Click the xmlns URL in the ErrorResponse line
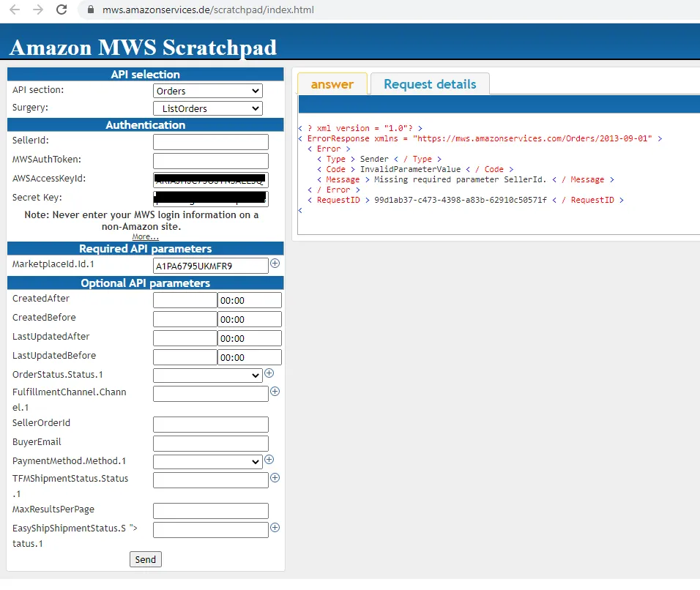The height and width of the screenshot is (590, 700). click(x=532, y=138)
